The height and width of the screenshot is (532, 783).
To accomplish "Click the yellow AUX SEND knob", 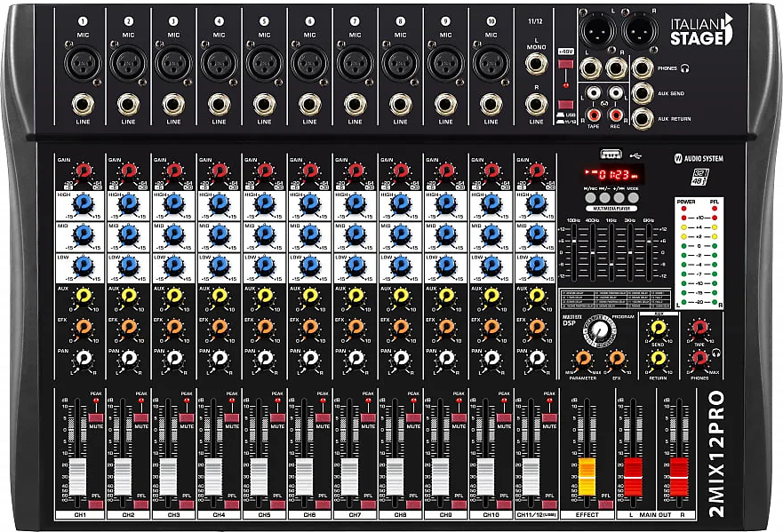I will click(x=658, y=329).
